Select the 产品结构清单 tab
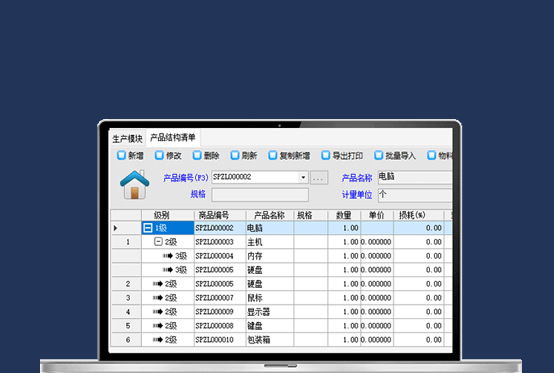The width and height of the screenshot is (554, 373). (173, 137)
